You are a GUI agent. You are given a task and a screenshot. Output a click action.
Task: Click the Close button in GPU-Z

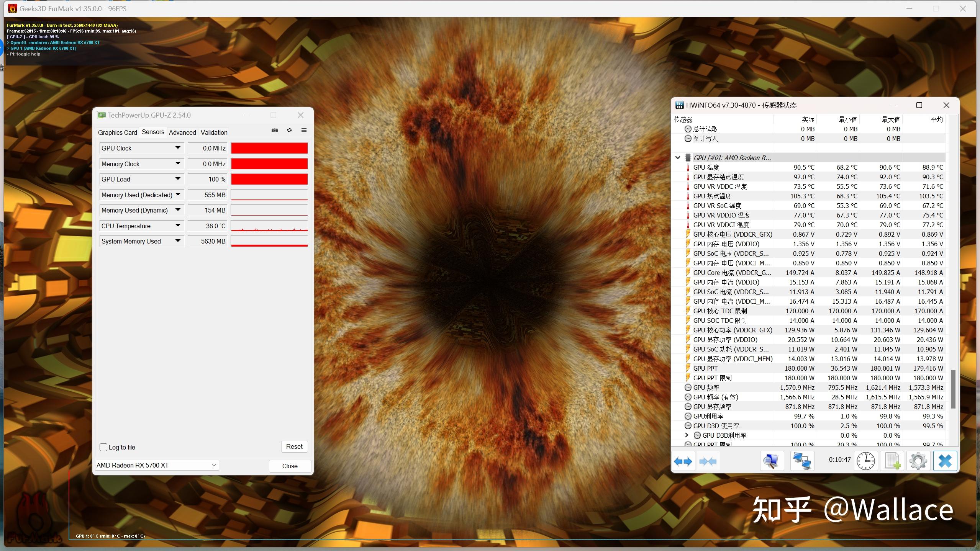pos(289,465)
